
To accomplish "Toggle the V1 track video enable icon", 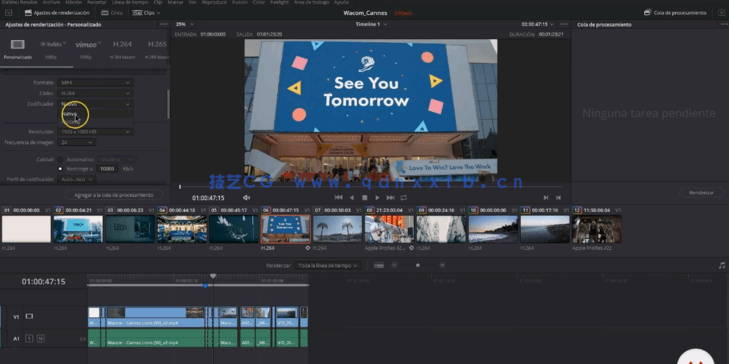I will click(29, 317).
